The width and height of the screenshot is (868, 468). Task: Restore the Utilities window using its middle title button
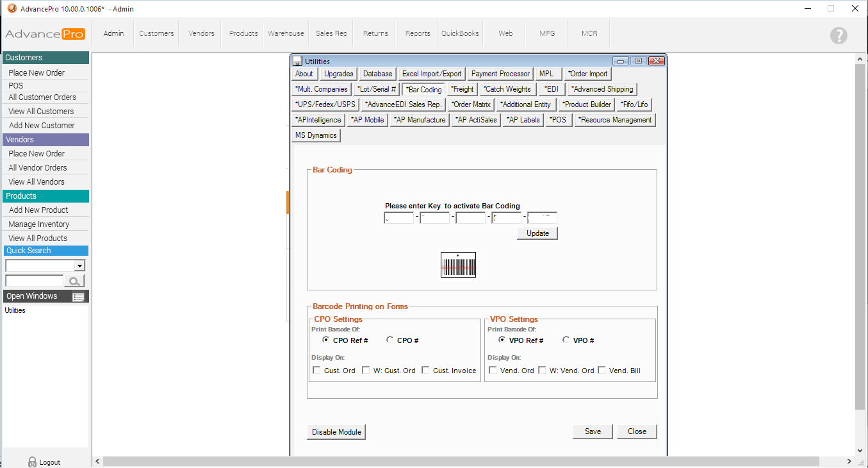tap(638, 61)
